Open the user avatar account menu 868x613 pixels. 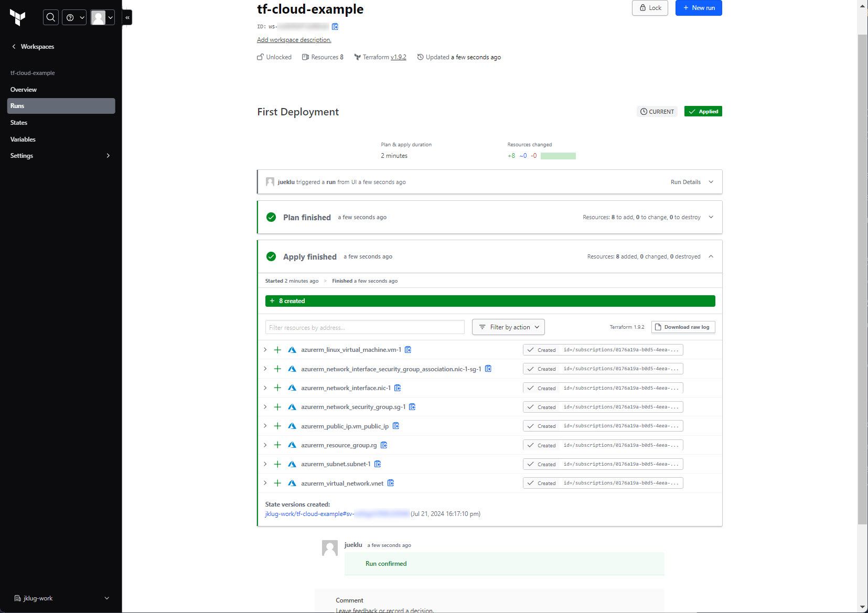pos(102,17)
